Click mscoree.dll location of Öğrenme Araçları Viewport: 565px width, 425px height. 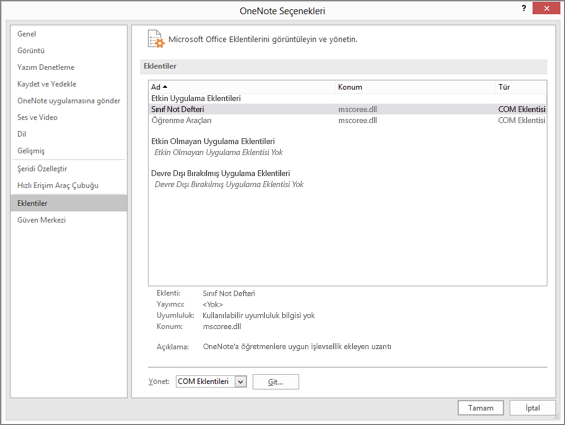[357, 120]
